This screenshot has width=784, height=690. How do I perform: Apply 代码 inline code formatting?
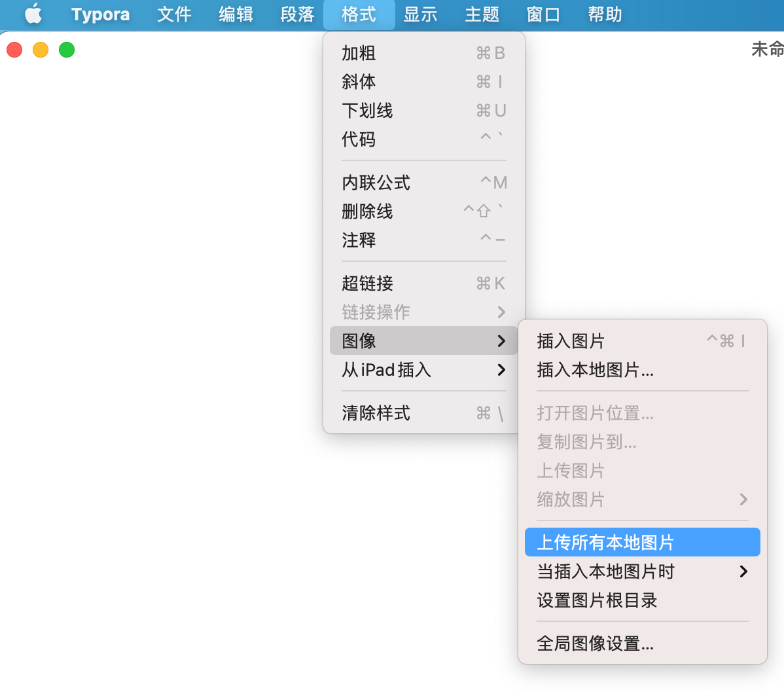pyautogui.click(x=423, y=139)
